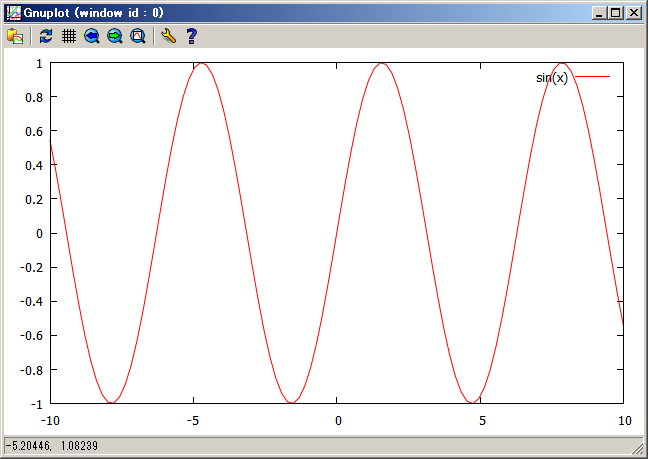Click the x-axis tick label 0
The image size is (648, 459).
point(338,420)
